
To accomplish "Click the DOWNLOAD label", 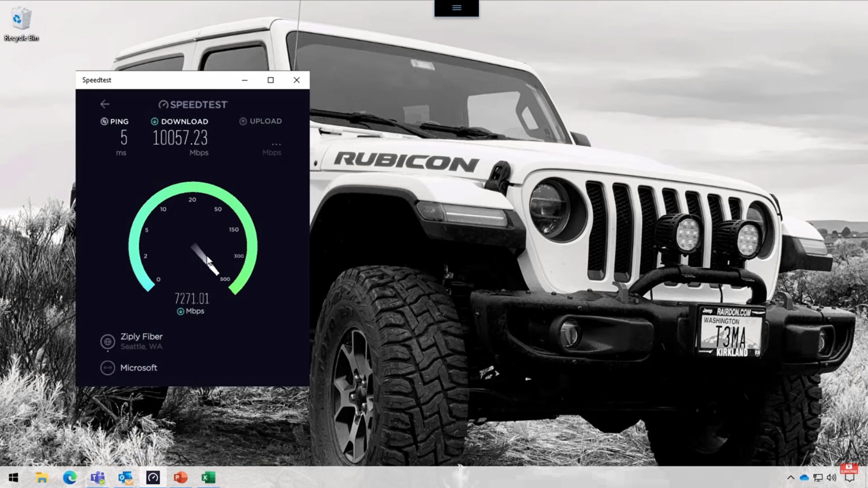I will click(185, 122).
